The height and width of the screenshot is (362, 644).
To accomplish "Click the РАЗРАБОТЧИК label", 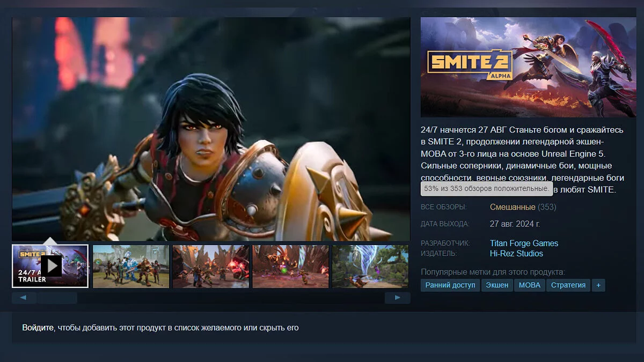I will click(x=445, y=243).
